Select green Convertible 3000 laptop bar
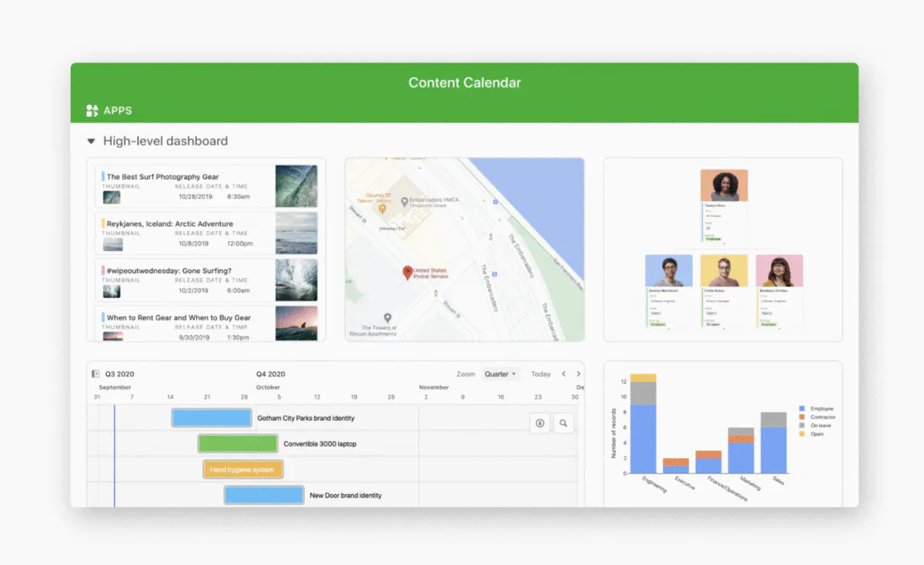Image resolution: width=924 pixels, height=565 pixels. 238,443
